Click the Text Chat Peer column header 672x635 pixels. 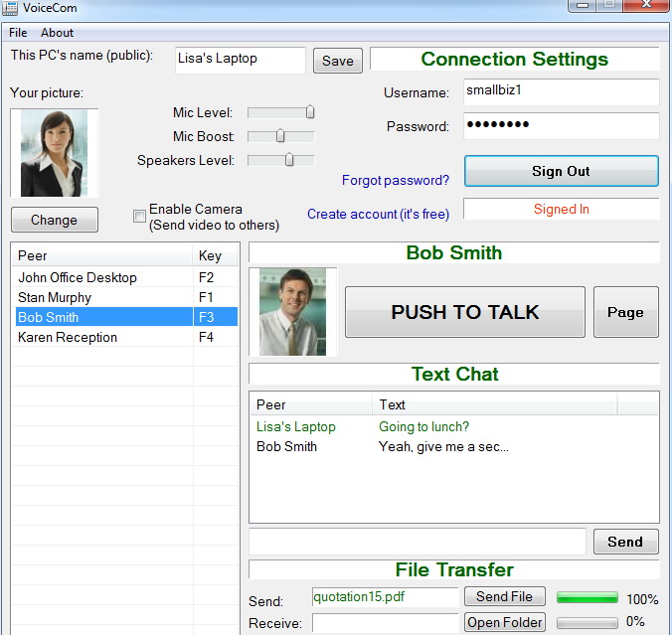(x=311, y=404)
